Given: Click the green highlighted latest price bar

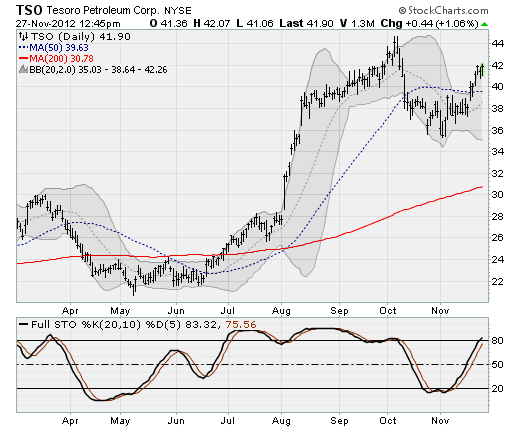Looking at the screenshot, I should (x=482, y=70).
